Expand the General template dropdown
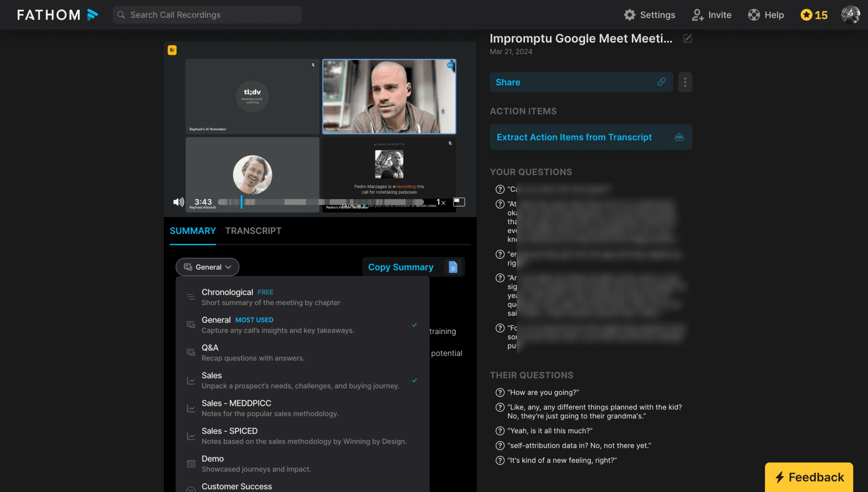The height and width of the screenshot is (492, 868). [207, 267]
